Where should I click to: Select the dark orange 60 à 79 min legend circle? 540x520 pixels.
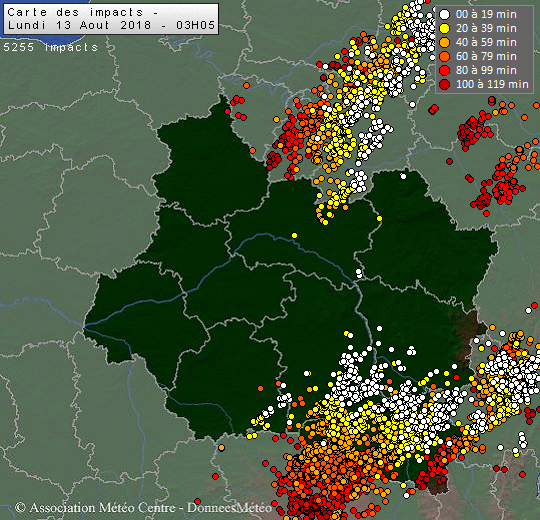coord(445,56)
